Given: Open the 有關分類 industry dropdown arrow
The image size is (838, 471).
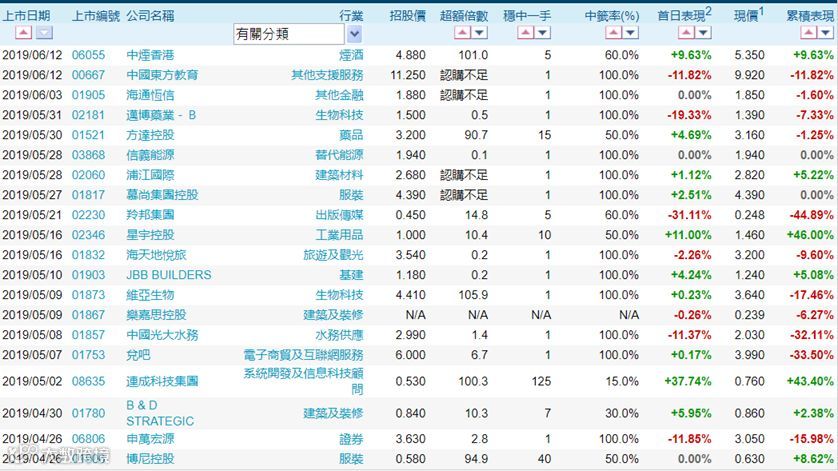Looking at the screenshot, I should (x=354, y=34).
